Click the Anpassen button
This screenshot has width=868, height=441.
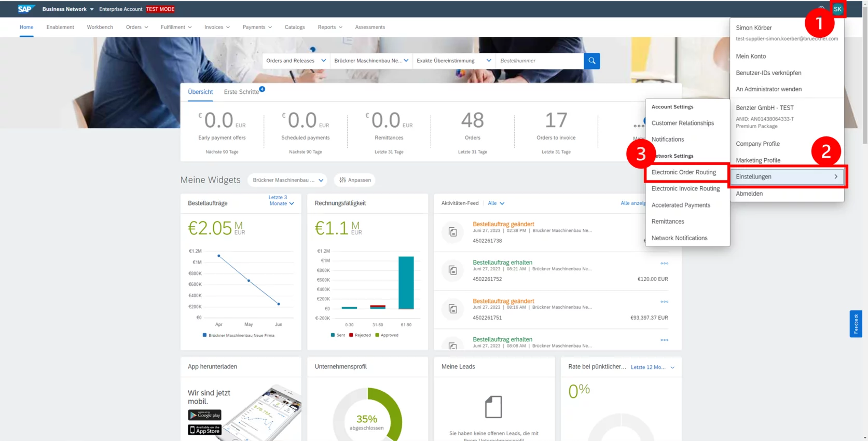(355, 180)
